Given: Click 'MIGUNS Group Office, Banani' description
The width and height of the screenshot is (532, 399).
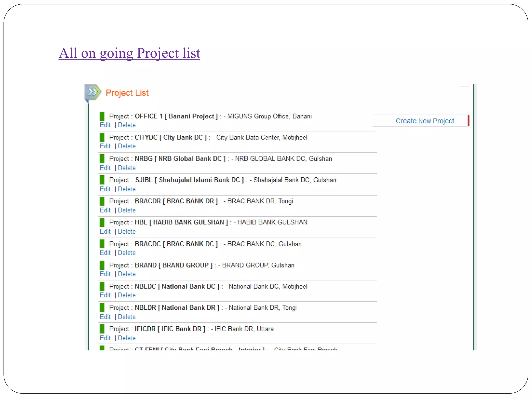Looking at the screenshot, I should point(270,116).
